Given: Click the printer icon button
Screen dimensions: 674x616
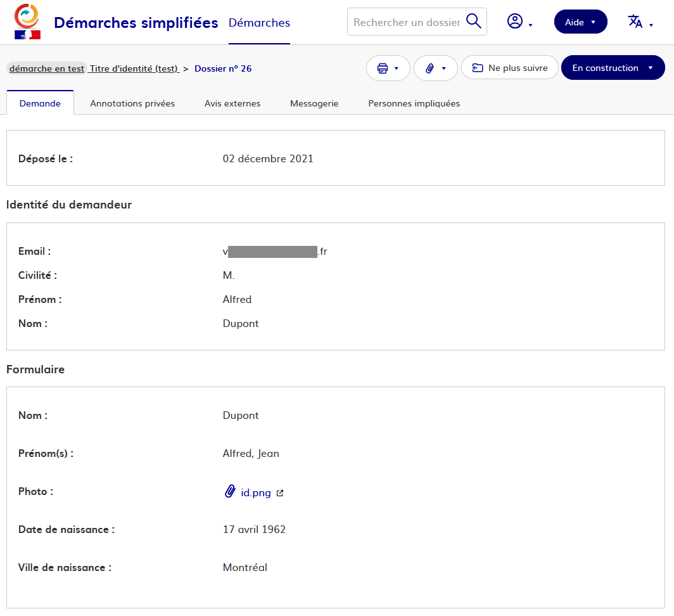Looking at the screenshot, I should click(x=388, y=68).
